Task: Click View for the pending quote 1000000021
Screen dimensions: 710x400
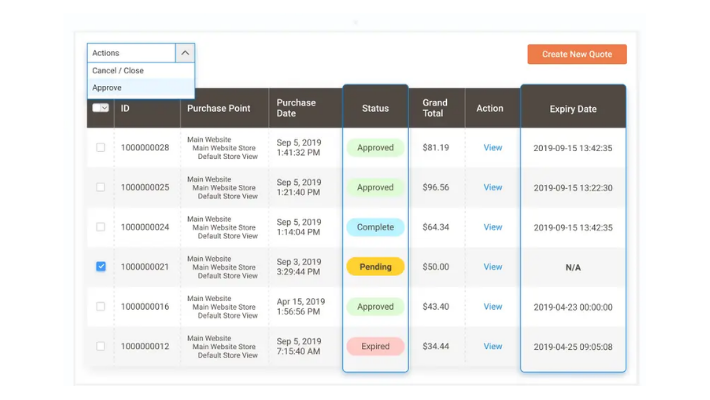Action: click(493, 267)
